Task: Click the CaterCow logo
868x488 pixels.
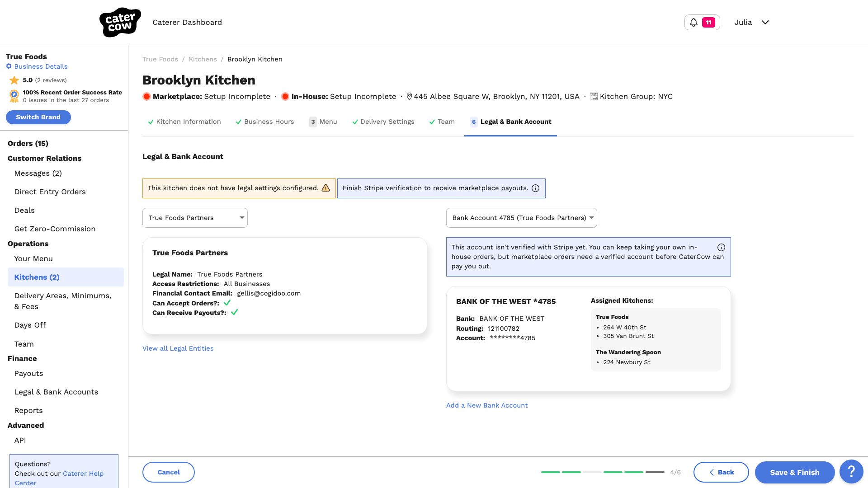Action: pos(120,22)
